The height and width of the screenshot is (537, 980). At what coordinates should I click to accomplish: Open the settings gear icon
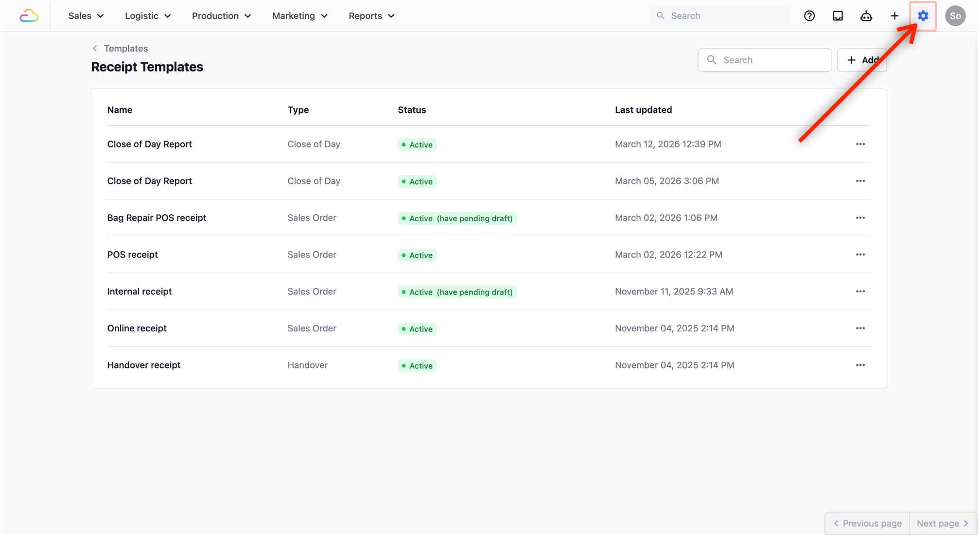[x=923, y=16]
